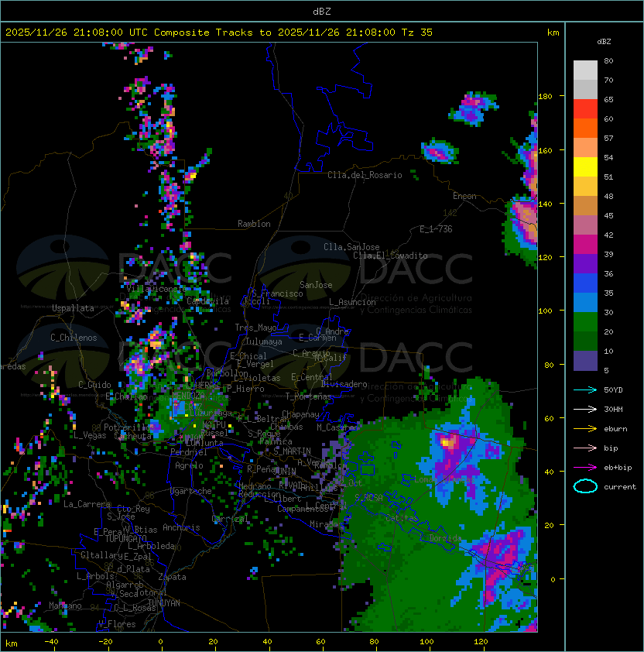
Task: Click the 'Ugarteche' map label
Action: coord(191,491)
